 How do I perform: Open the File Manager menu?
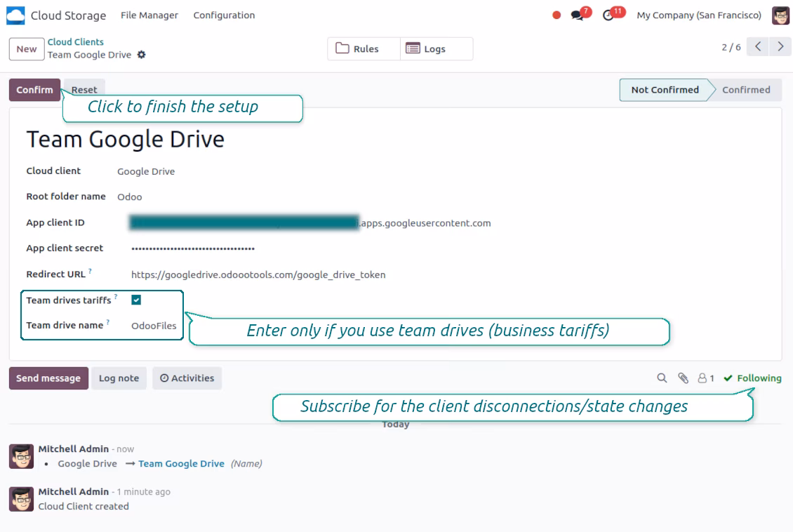pyautogui.click(x=149, y=15)
